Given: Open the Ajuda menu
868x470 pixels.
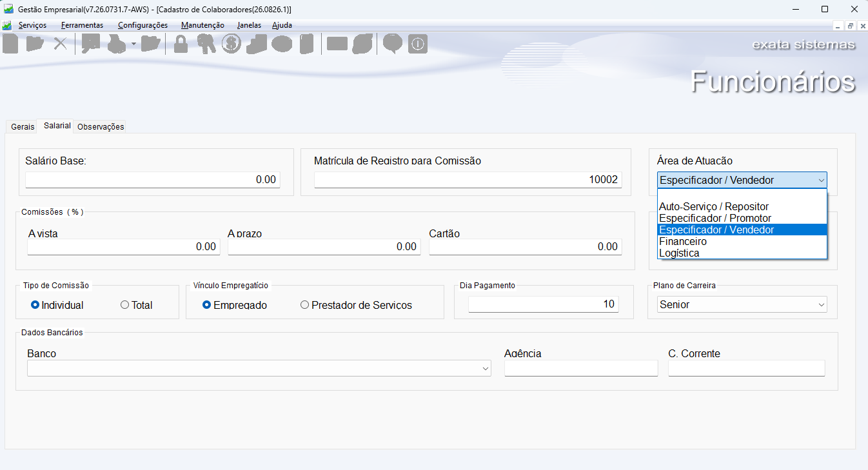Looking at the screenshot, I should (x=282, y=25).
